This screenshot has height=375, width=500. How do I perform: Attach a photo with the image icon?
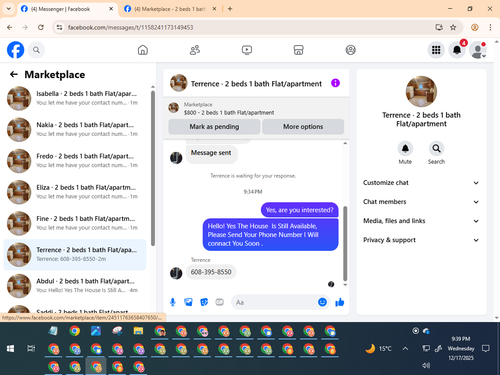(188, 302)
